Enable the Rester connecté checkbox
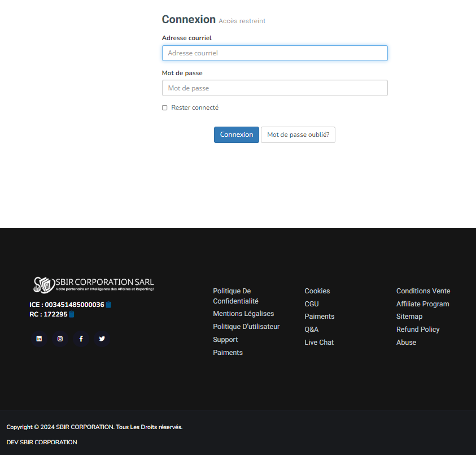 (165, 108)
